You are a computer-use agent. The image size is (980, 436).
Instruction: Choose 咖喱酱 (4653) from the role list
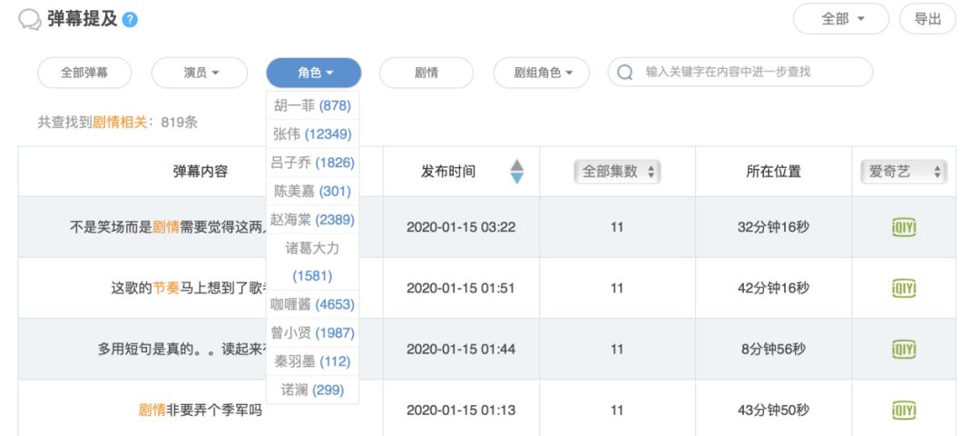click(312, 304)
